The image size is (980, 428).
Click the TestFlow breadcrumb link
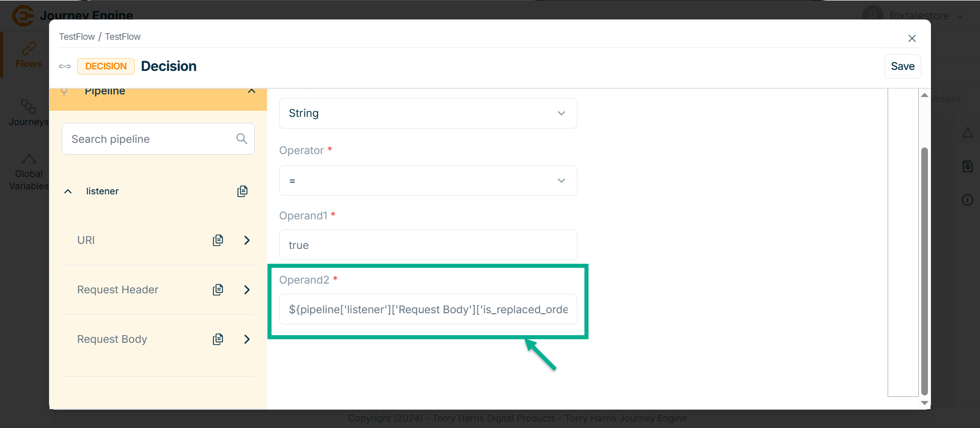pyautogui.click(x=77, y=37)
